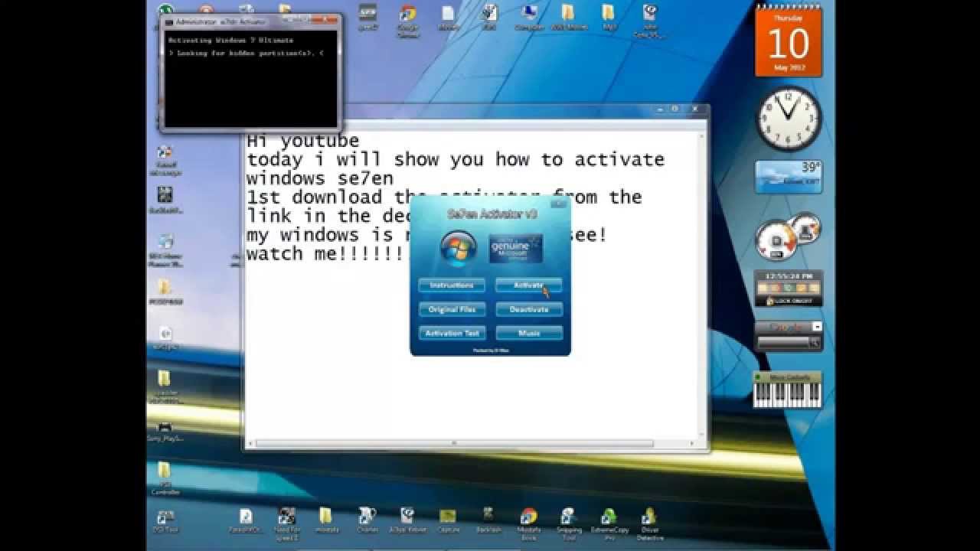Image resolution: width=980 pixels, height=551 pixels.
Task: Open the Controller folder on desktop
Action: (x=165, y=478)
